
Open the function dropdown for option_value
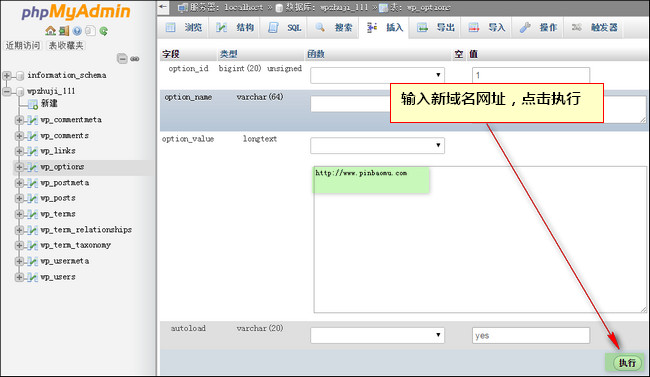coord(377,146)
